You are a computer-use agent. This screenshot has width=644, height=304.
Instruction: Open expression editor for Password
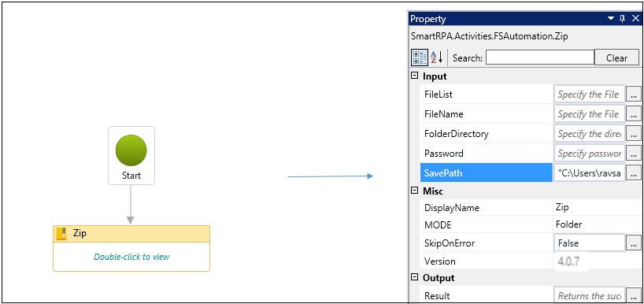633,154
